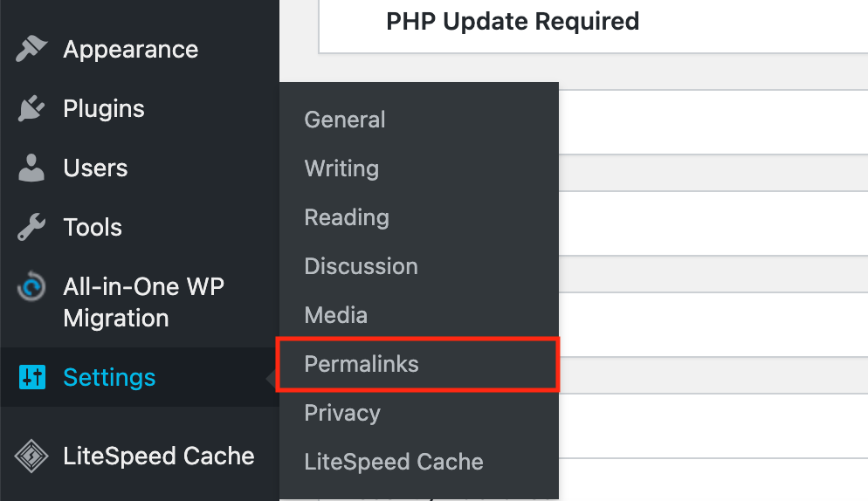
Task: Open Discussion settings page
Action: point(361,266)
